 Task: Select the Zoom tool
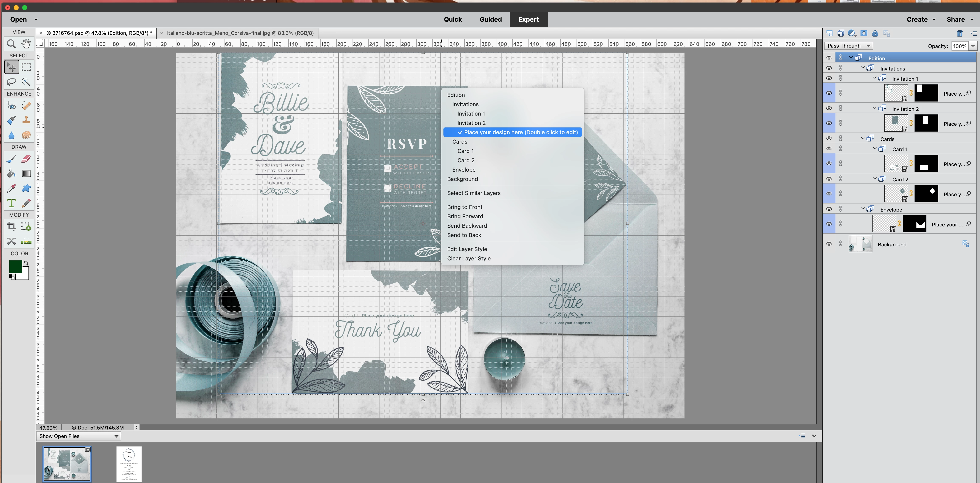[11, 44]
